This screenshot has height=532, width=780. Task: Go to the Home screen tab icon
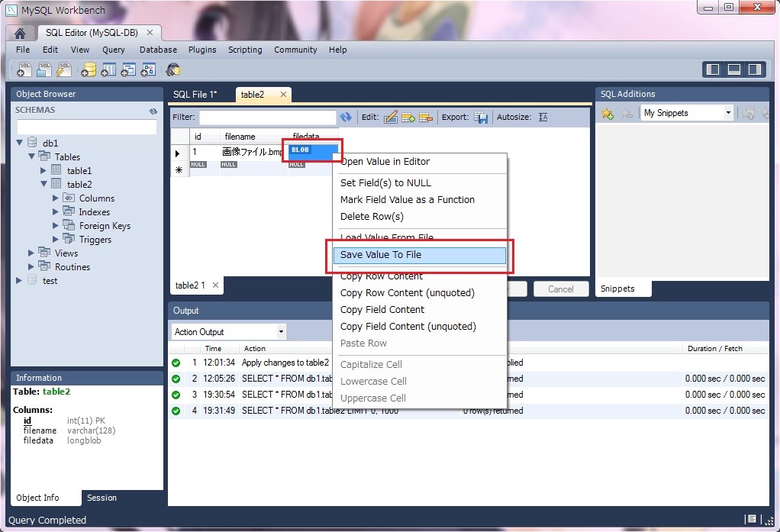tap(20, 33)
